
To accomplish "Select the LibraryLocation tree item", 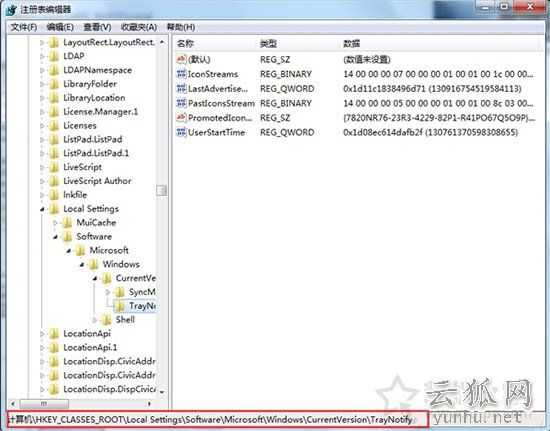I will pyautogui.click(x=94, y=98).
